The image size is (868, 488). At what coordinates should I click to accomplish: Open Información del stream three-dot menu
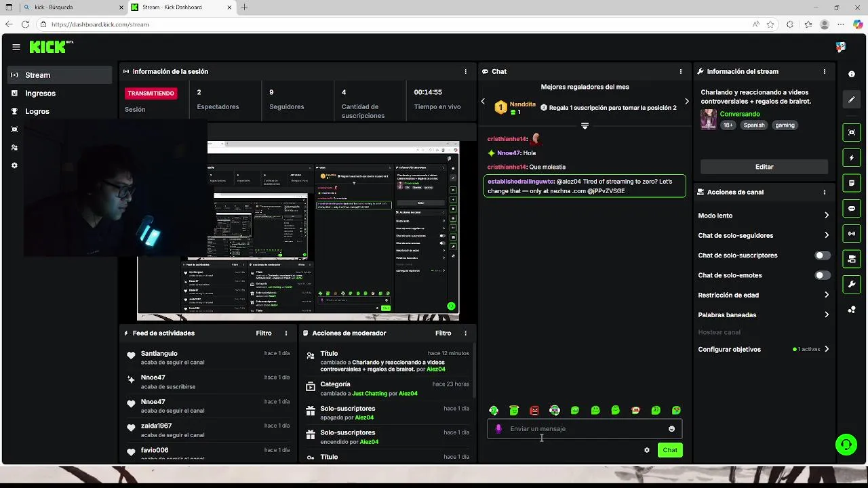click(825, 71)
